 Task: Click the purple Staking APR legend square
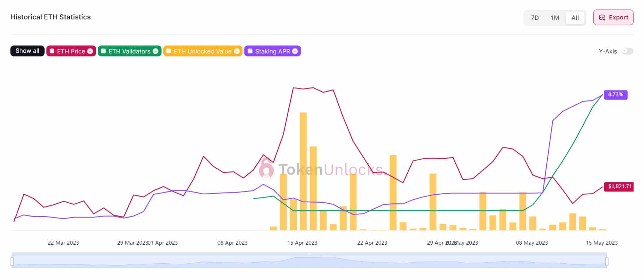pyautogui.click(x=250, y=51)
